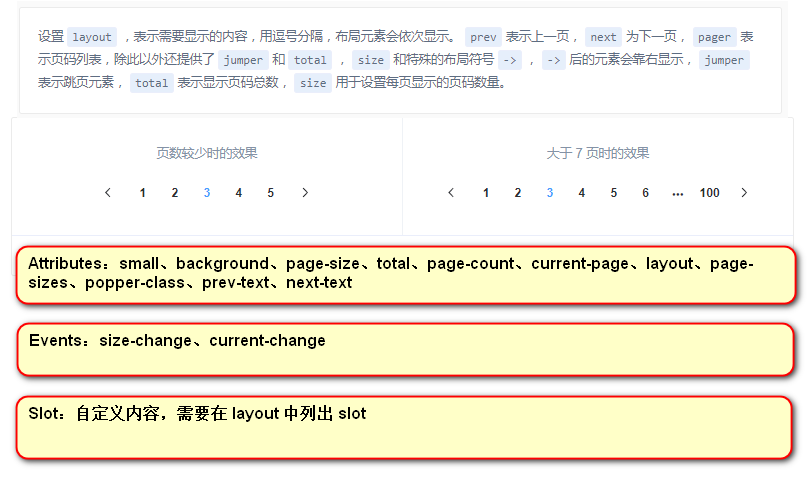The image size is (811, 484).
Task: Jump to last page 100
Action: click(710, 193)
